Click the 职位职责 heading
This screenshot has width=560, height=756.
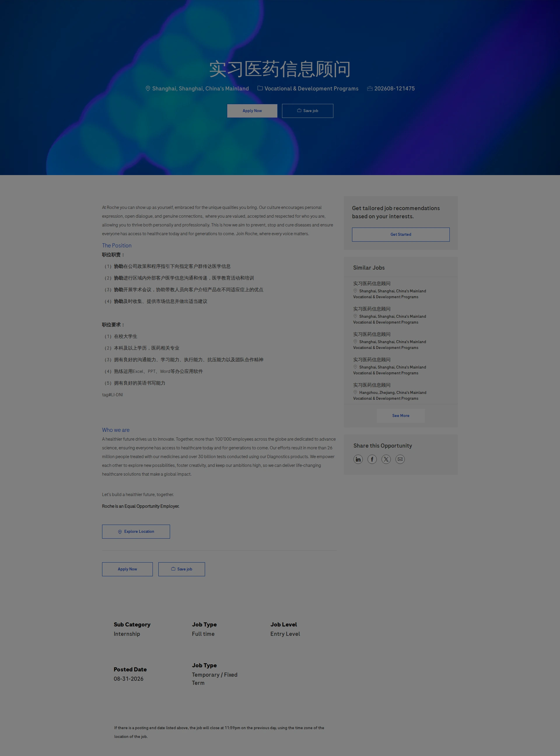[113, 255]
